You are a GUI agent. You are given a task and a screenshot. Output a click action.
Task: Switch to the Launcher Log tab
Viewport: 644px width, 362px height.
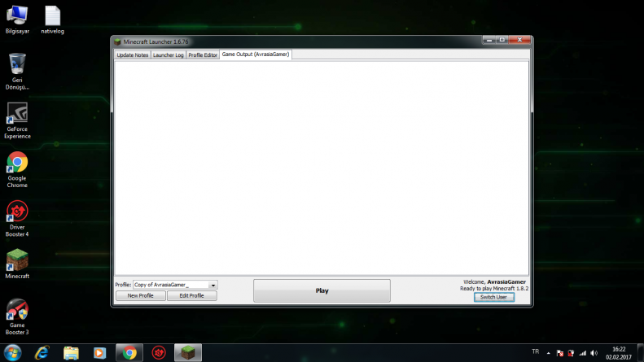(x=169, y=55)
